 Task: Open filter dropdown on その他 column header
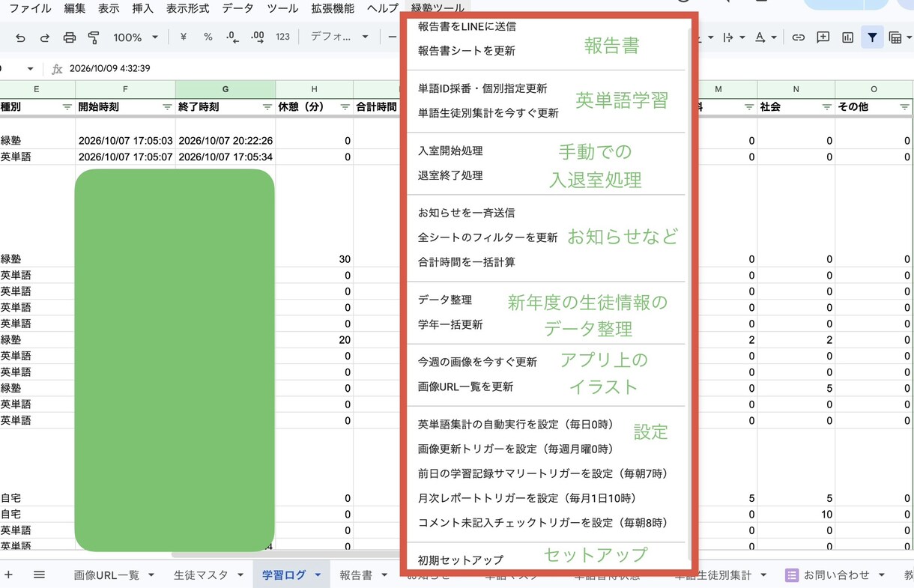click(904, 107)
